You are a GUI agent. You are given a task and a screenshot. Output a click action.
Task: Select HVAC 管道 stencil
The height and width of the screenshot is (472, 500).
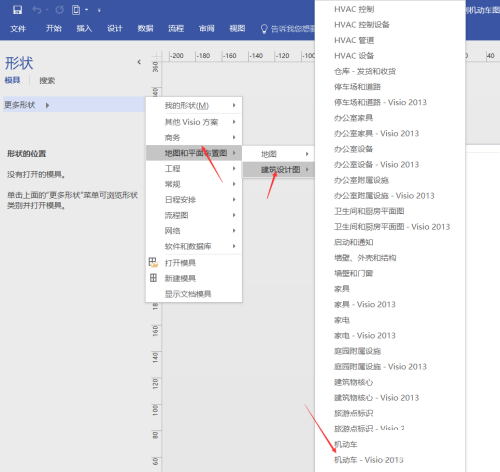[x=354, y=40]
